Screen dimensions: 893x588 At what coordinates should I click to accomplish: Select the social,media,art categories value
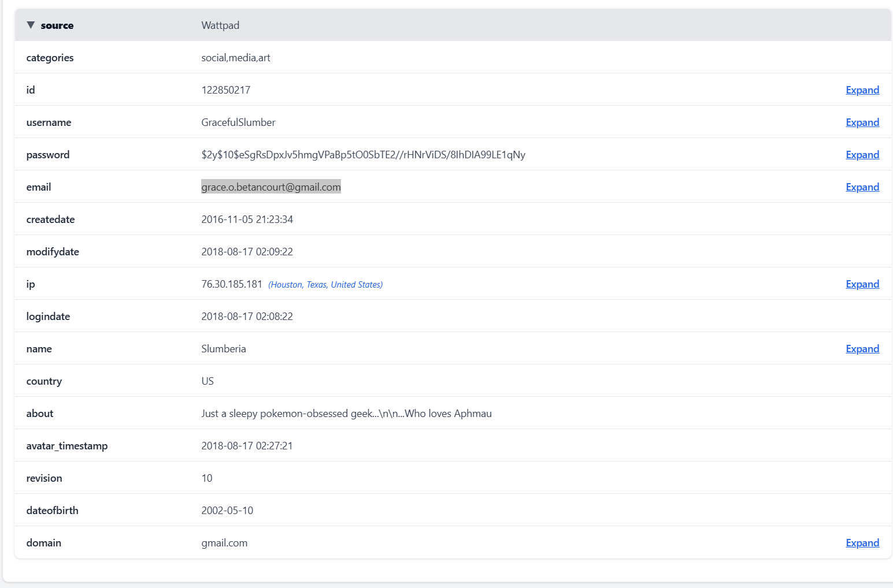(x=236, y=58)
